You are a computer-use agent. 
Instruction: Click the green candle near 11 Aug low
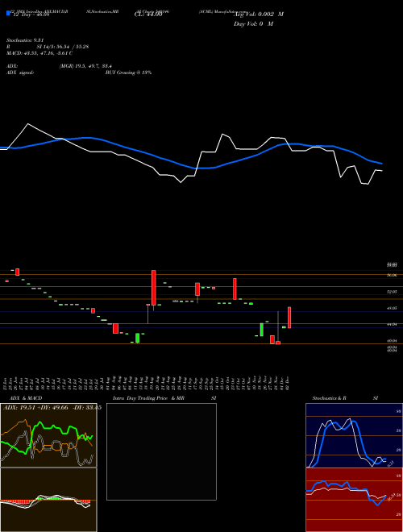(137, 338)
